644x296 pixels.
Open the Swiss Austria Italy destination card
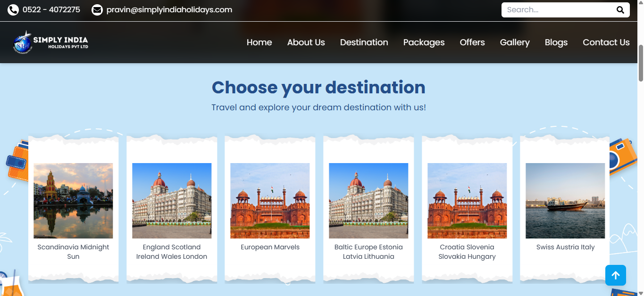click(565, 210)
